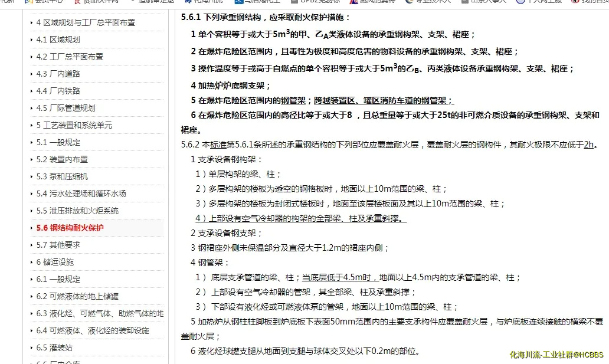Viewport: 609px width, 364px height.
Task: Go to 4.3 厂内道路 section
Action: (x=58, y=74)
